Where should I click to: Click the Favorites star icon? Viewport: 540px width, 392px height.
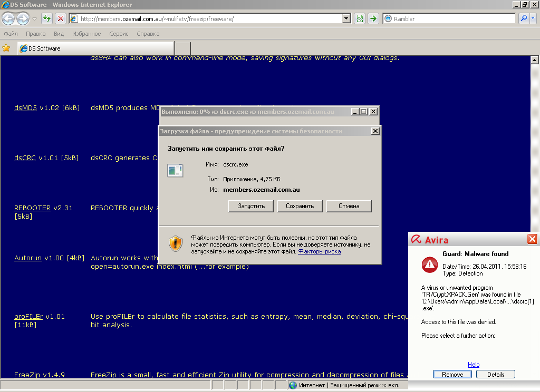click(x=6, y=48)
